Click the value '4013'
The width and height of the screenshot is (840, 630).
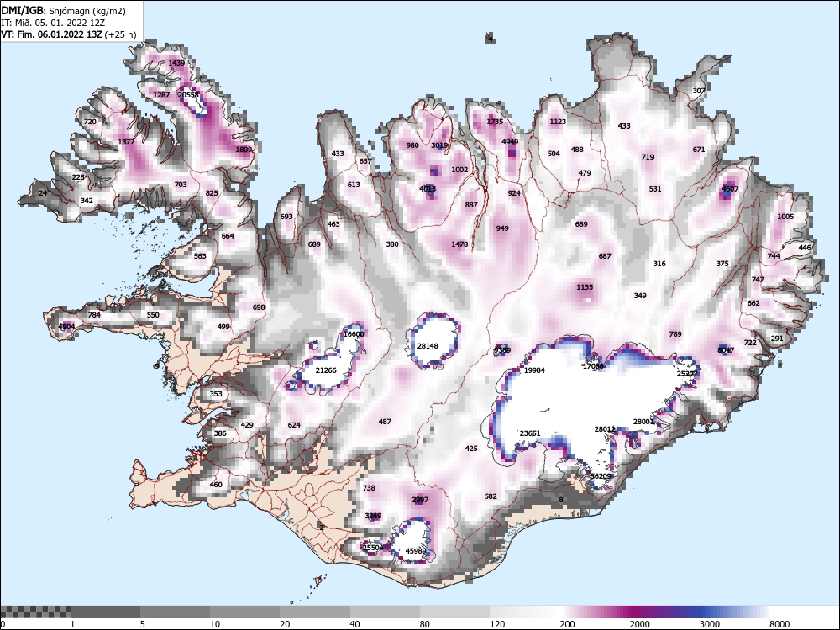[428, 189]
